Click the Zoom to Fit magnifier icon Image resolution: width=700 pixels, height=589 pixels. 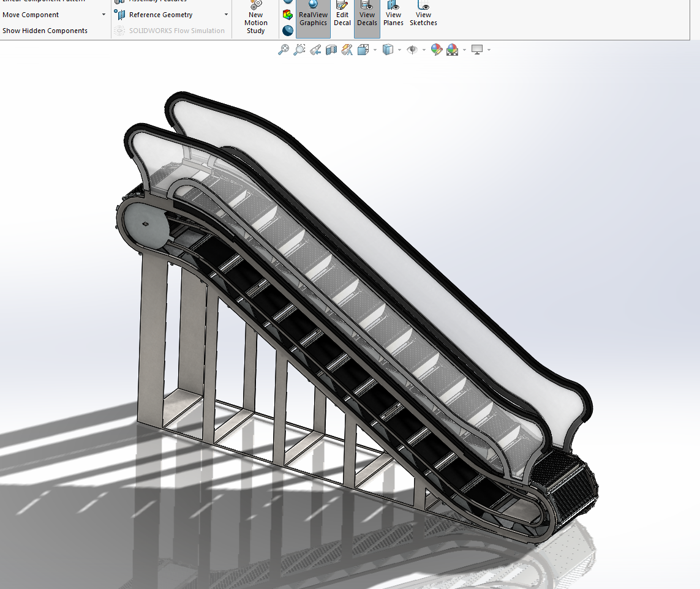click(284, 50)
